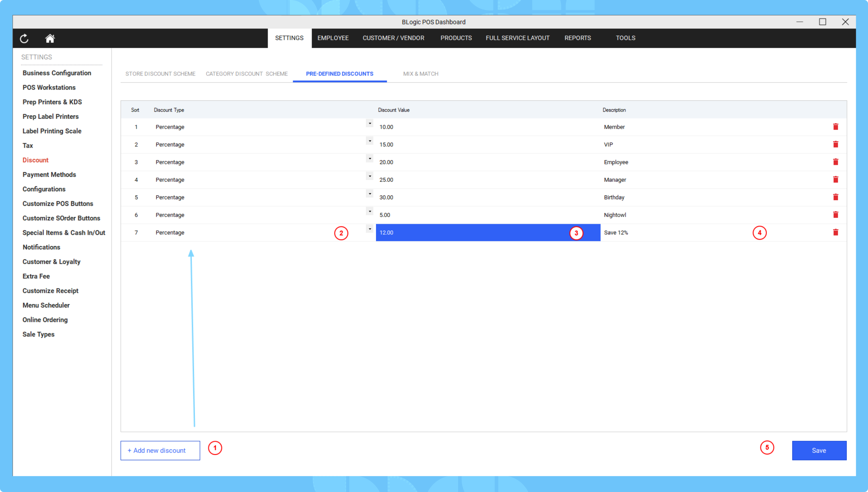This screenshot has width=868, height=492.
Task: Delete the Member discount row
Action: 835,127
